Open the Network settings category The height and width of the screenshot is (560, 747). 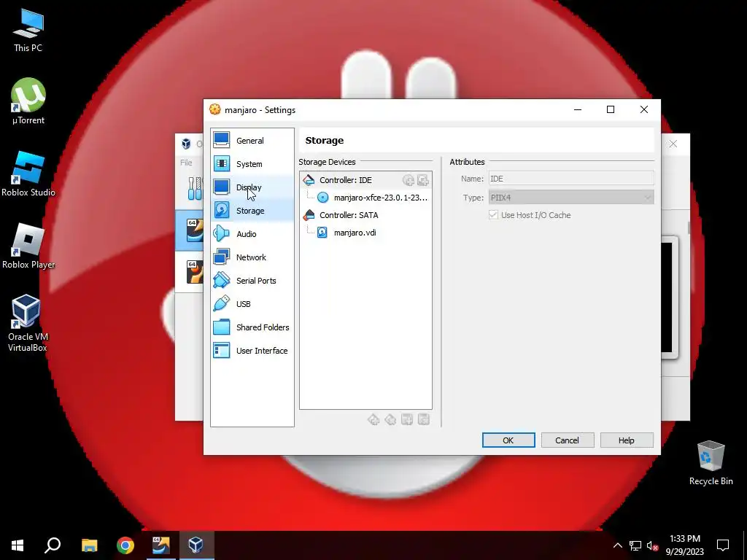coord(252,257)
